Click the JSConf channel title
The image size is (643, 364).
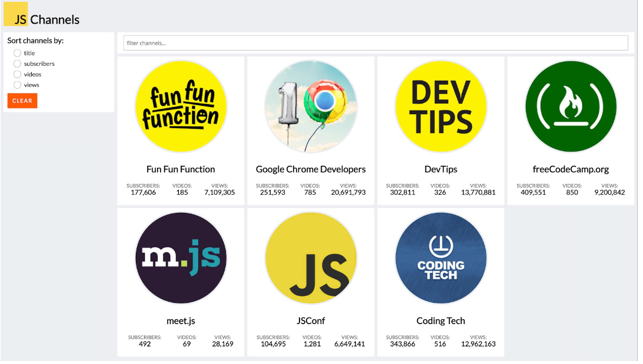click(x=311, y=321)
